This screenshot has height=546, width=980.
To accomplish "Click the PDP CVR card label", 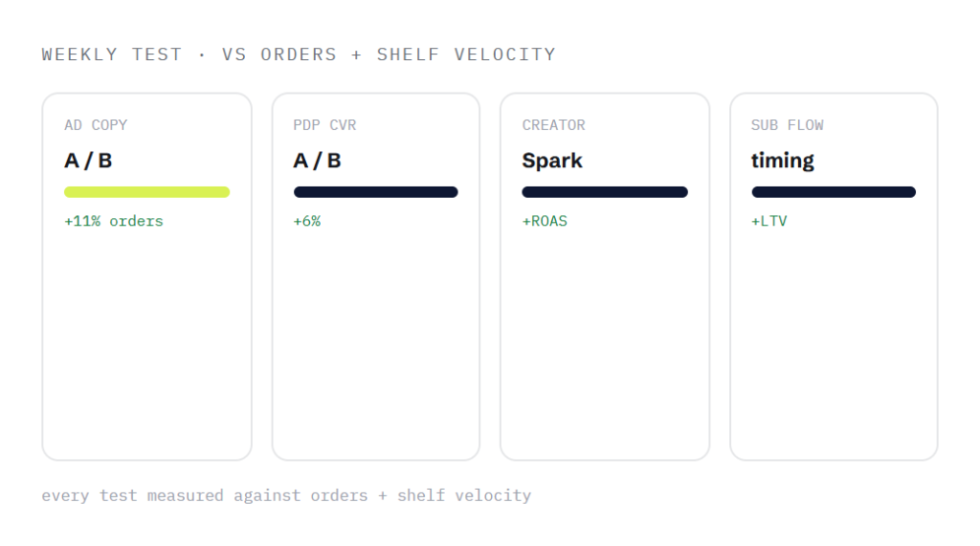I will pyautogui.click(x=324, y=125).
